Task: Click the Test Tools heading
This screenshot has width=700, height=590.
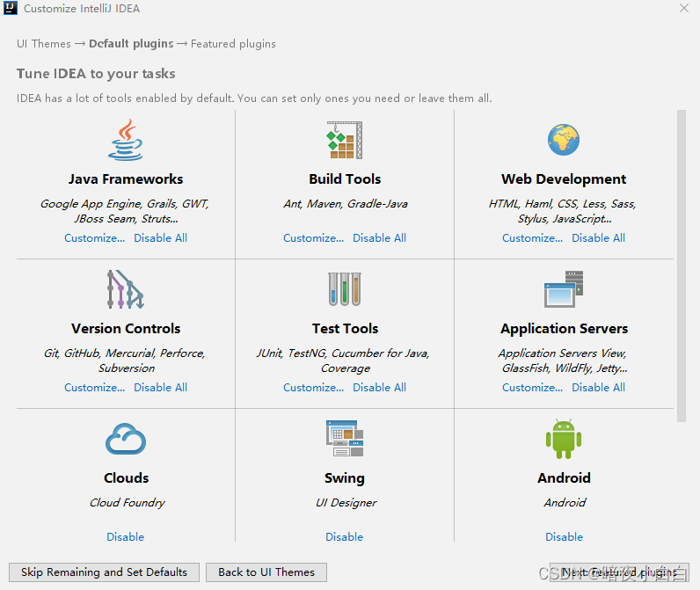Action: pyautogui.click(x=345, y=329)
